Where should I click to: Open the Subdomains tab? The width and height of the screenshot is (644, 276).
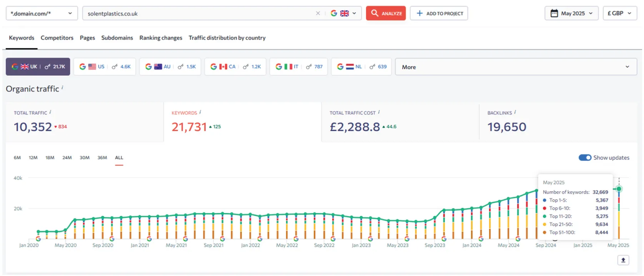point(117,38)
